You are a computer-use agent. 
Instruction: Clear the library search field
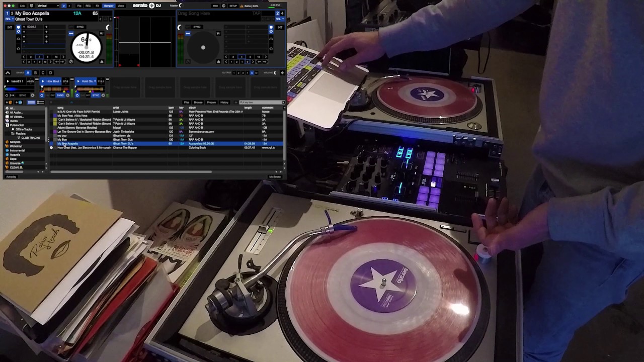[x=283, y=102]
